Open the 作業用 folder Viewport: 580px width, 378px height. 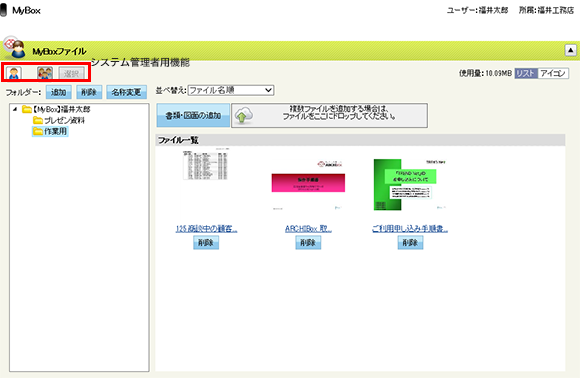coord(50,131)
